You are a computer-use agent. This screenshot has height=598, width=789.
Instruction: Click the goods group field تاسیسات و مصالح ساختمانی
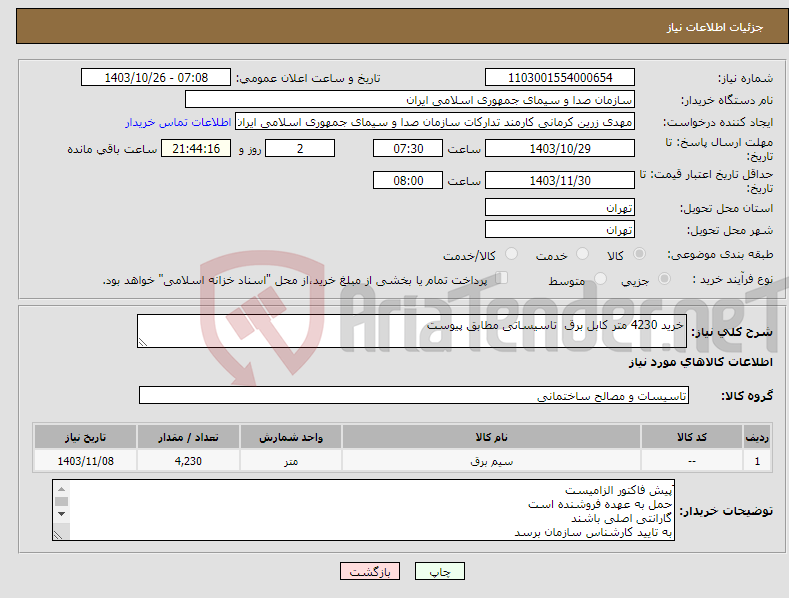coord(414,396)
